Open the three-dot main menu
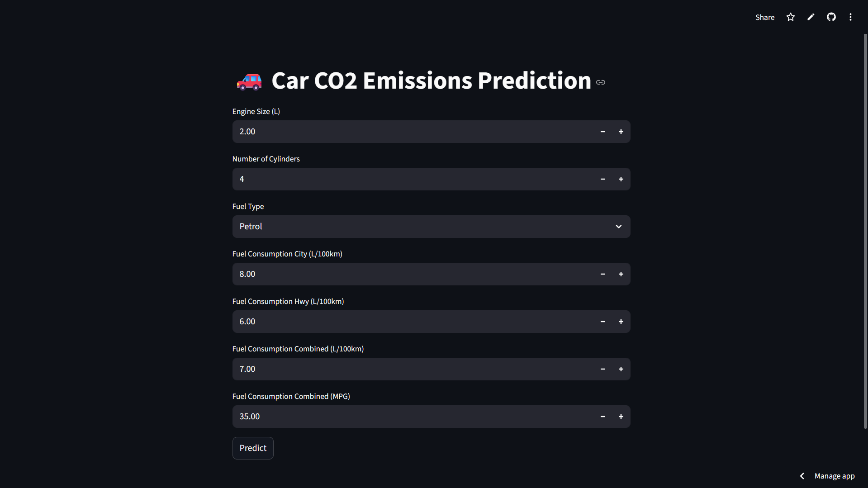This screenshot has height=488, width=868. point(850,17)
